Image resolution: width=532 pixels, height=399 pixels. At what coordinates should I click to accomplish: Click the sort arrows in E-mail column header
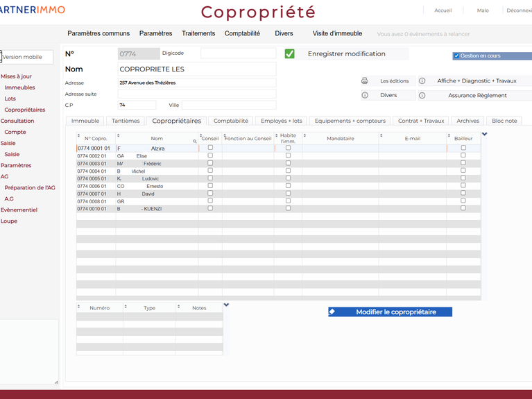(381, 135)
